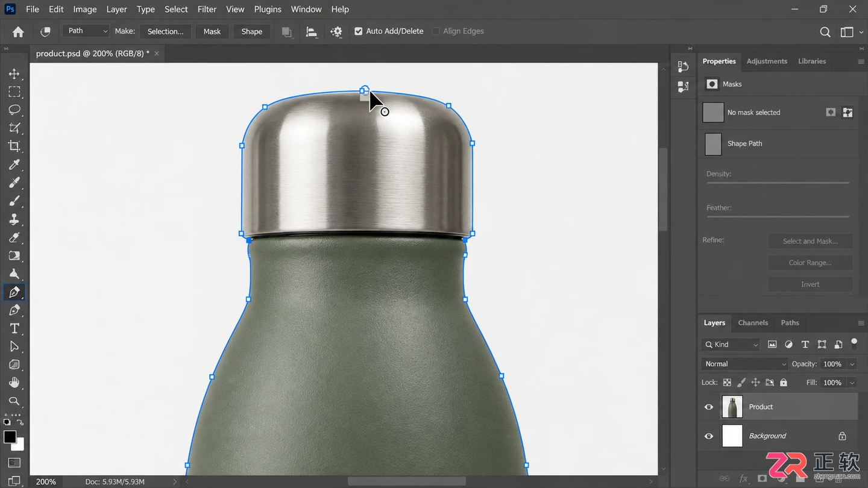Toggle lock transparent pixels
This screenshot has width=868, height=488.
(x=727, y=383)
